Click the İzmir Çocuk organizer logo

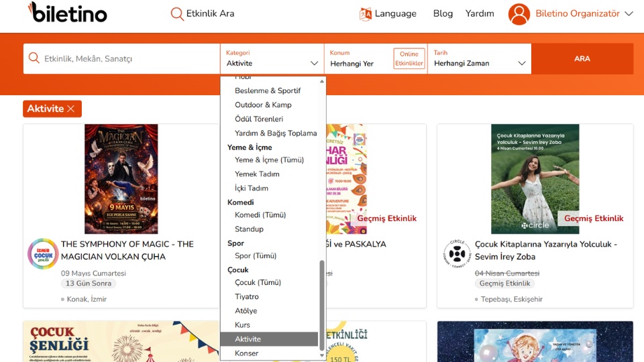pyautogui.click(x=43, y=254)
